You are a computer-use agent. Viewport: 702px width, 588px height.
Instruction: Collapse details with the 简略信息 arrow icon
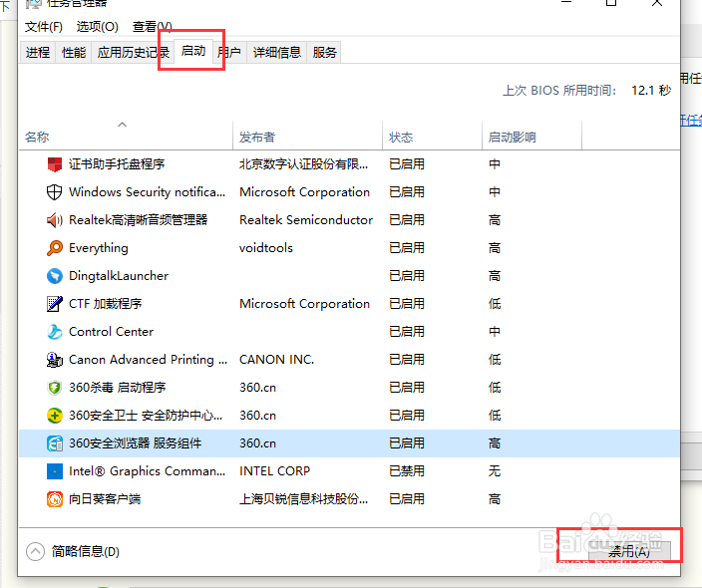pyautogui.click(x=35, y=551)
